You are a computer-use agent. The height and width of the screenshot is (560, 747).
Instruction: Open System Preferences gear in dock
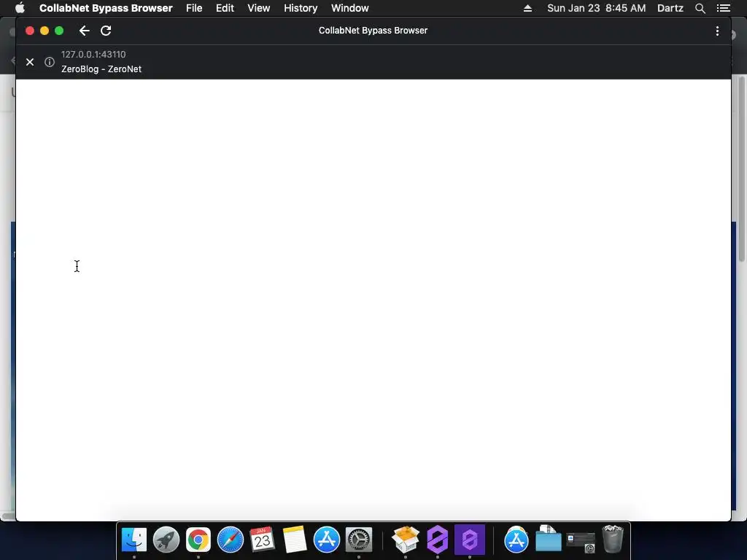359,540
